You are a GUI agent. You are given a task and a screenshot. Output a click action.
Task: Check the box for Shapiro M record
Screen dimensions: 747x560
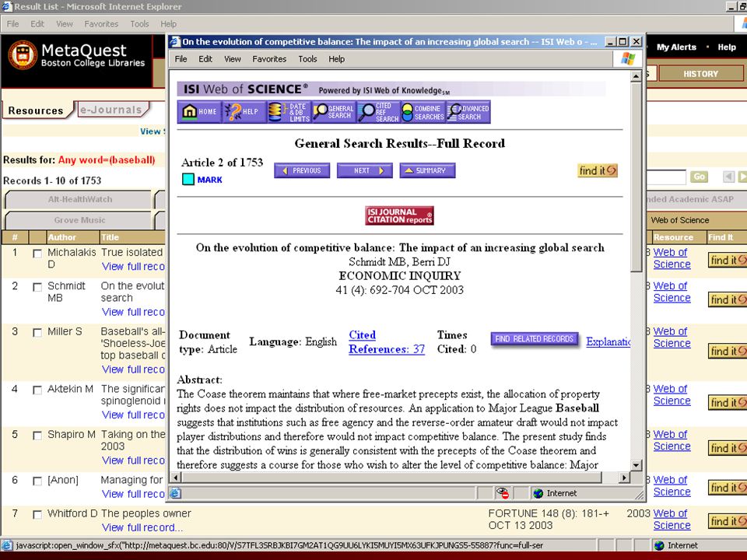(x=37, y=436)
